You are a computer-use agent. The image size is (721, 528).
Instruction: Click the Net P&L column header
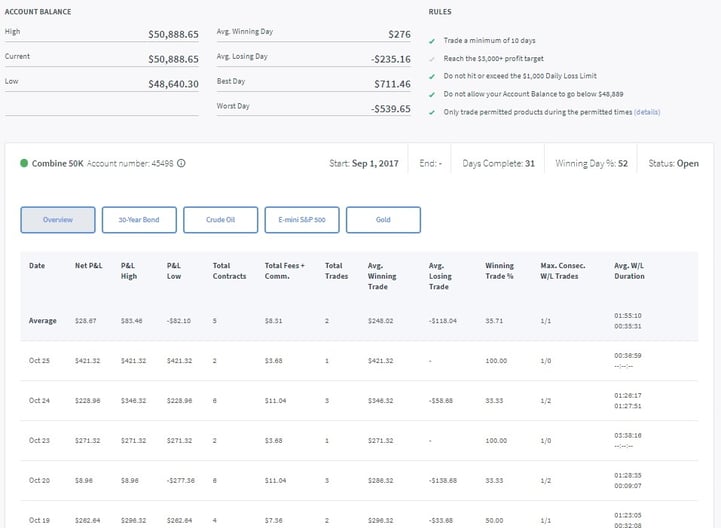click(88, 266)
